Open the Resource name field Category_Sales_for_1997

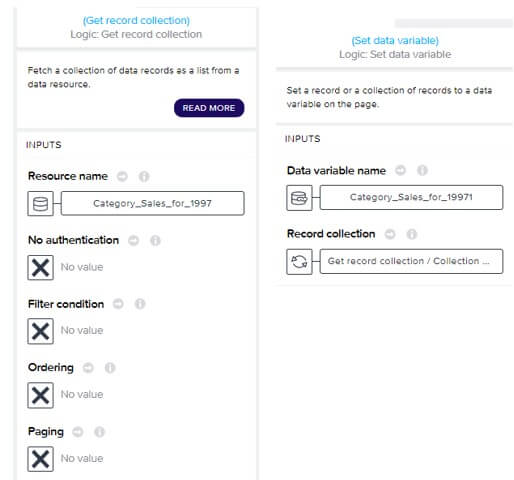(153, 203)
